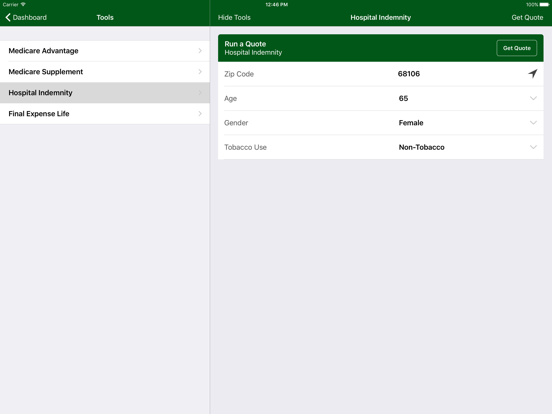The image size is (552, 414).
Task: Expand the Gender dropdown arrow
Action: pyautogui.click(x=533, y=123)
